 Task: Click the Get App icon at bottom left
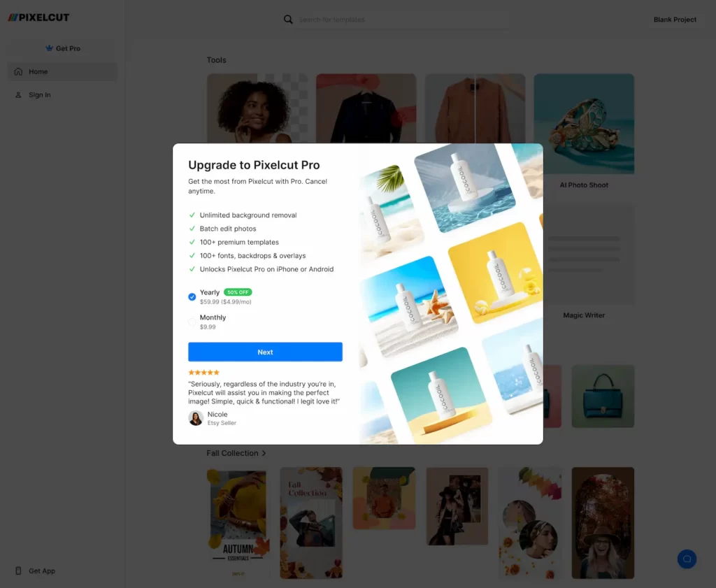17,571
